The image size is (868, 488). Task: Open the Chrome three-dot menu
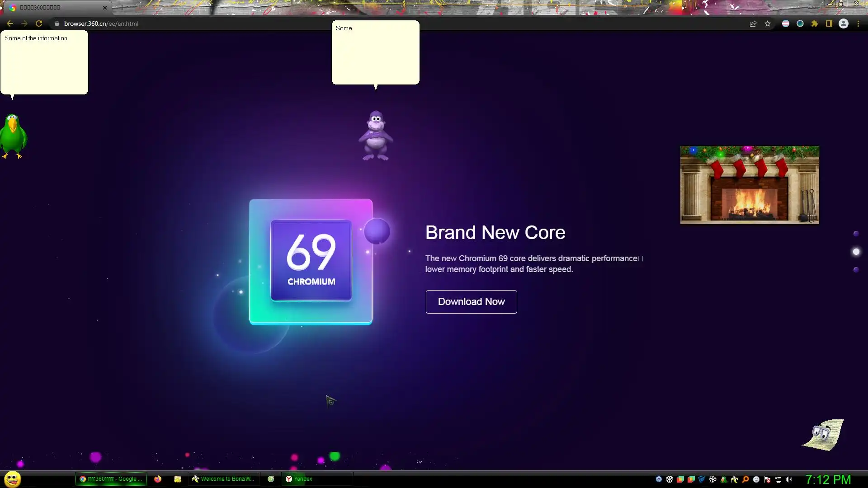click(858, 23)
